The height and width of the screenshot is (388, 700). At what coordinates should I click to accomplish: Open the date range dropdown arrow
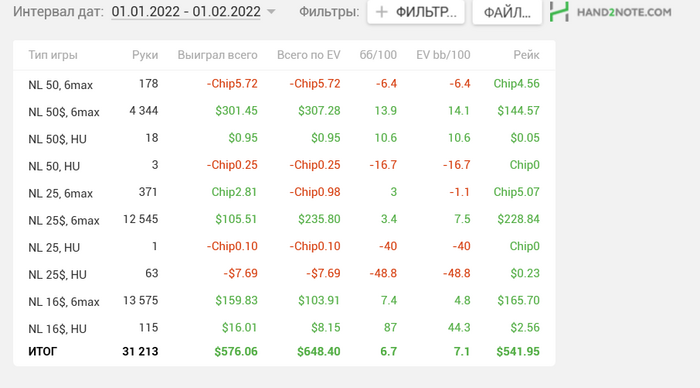271,12
